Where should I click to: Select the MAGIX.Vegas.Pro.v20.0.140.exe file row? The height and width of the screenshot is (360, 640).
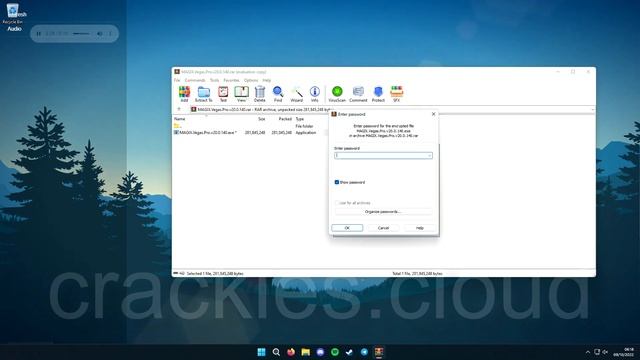point(245,133)
